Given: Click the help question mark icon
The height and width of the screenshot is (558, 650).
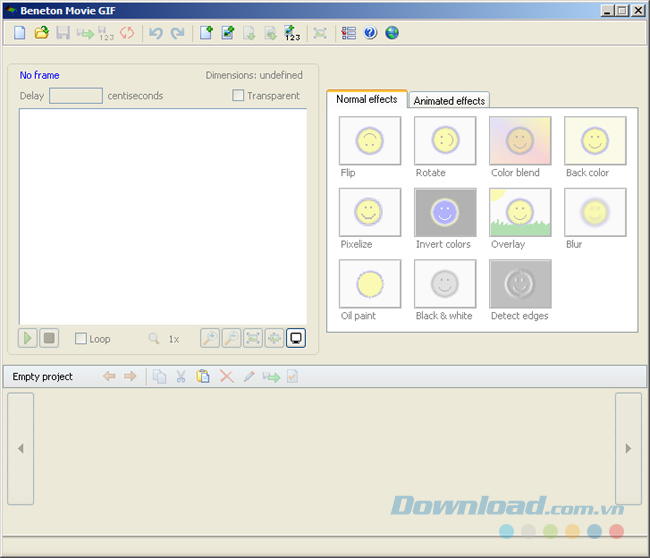Looking at the screenshot, I should (370, 33).
